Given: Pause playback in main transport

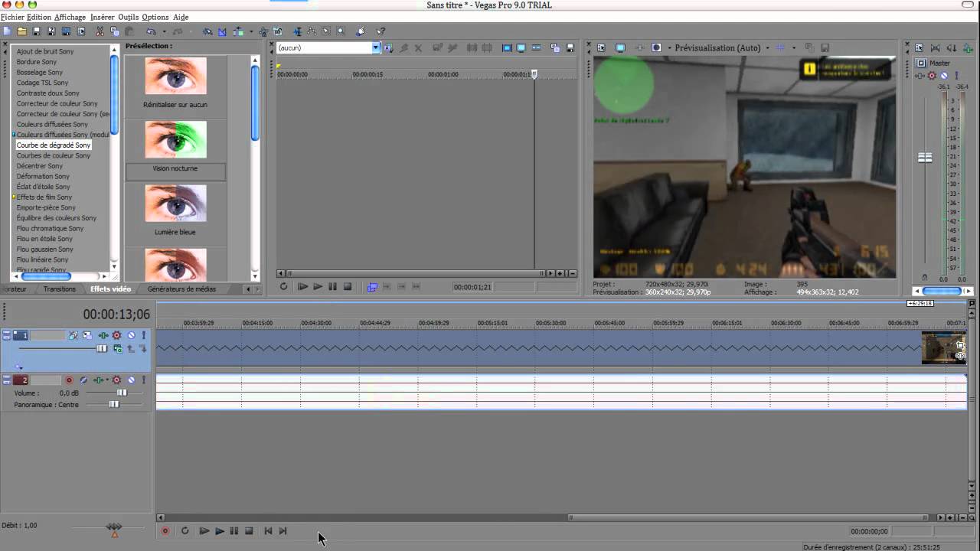Looking at the screenshot, I should click(x=234, y=530).
